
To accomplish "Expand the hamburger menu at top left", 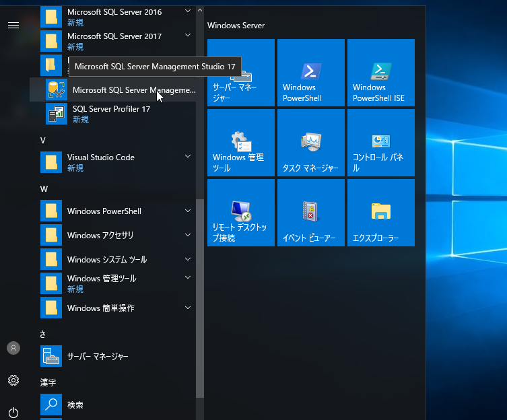I will click(13, 25).
